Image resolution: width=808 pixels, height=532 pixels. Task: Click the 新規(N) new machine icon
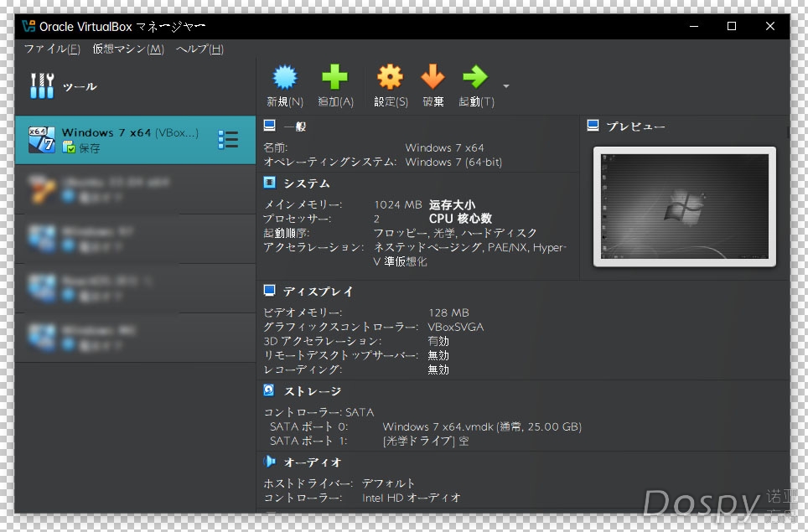(285, 77)
